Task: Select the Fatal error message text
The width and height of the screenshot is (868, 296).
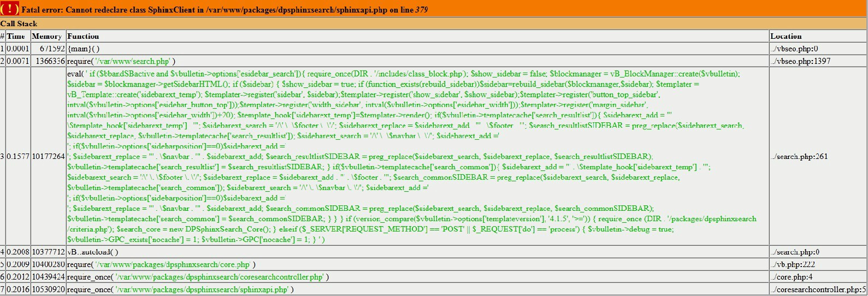Action: tap(225, 10)
